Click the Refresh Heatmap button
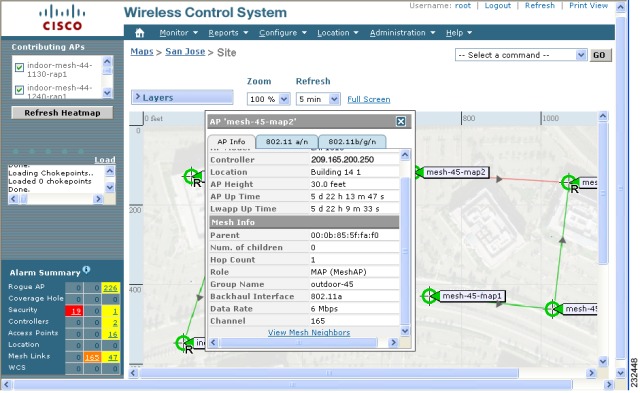Screen dimensions: 640x393 62,113
